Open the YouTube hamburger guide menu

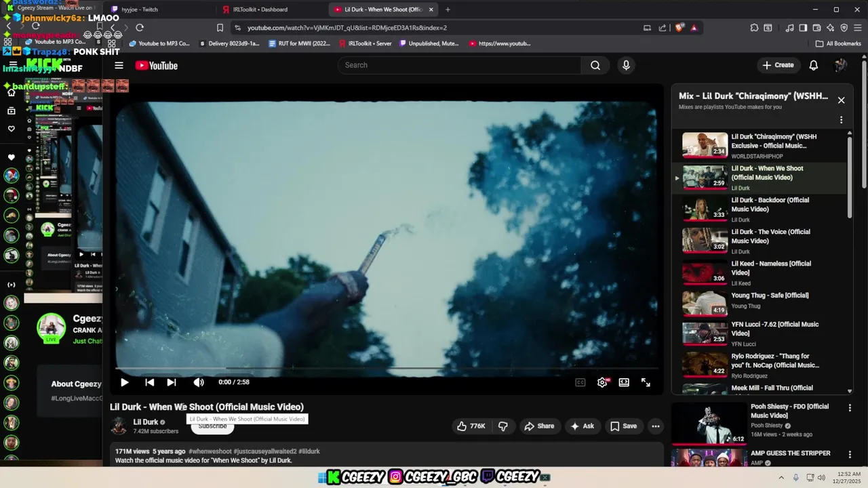pos(119,65)
